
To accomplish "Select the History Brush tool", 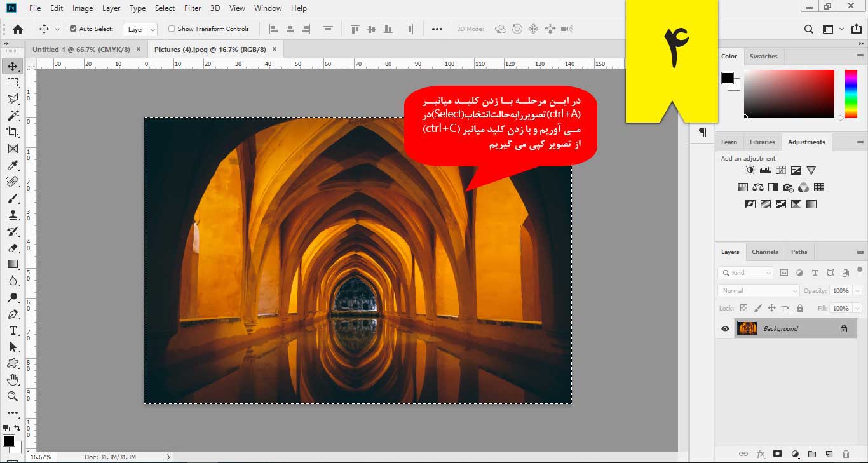I will click(13, 231).
